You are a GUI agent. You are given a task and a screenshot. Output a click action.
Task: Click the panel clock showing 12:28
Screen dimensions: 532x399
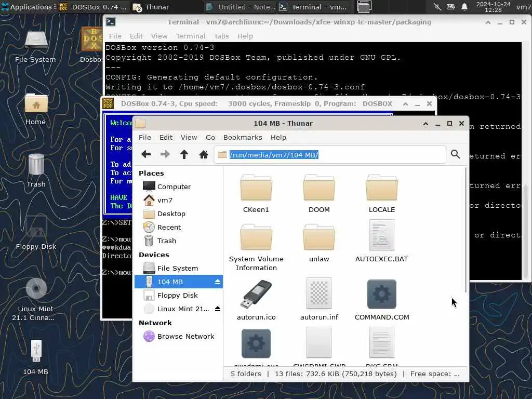point(494,7)
